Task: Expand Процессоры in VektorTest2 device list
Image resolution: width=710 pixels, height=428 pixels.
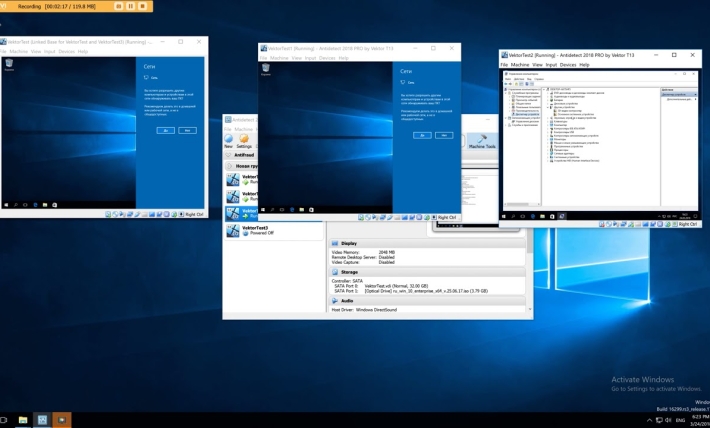Action: point(549,150)
